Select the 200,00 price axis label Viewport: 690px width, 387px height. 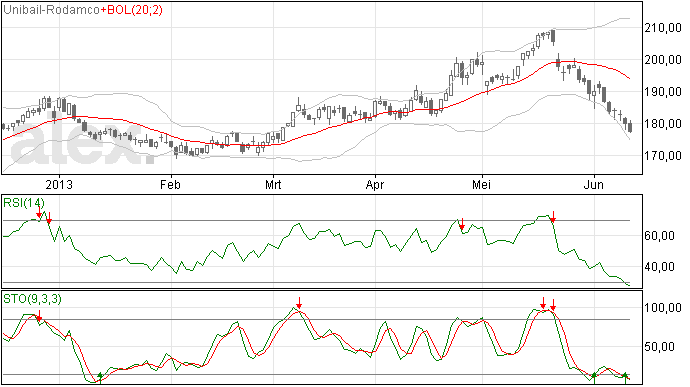[x=663, y=60]
